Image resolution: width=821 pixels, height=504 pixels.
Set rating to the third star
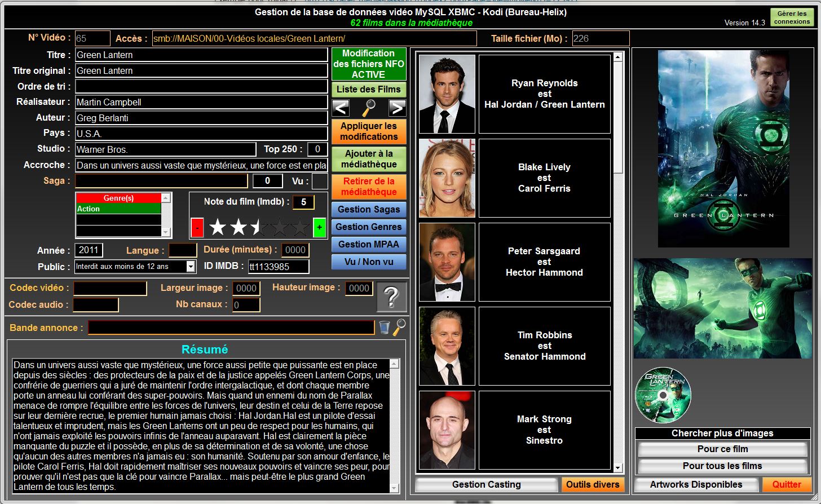259,228
